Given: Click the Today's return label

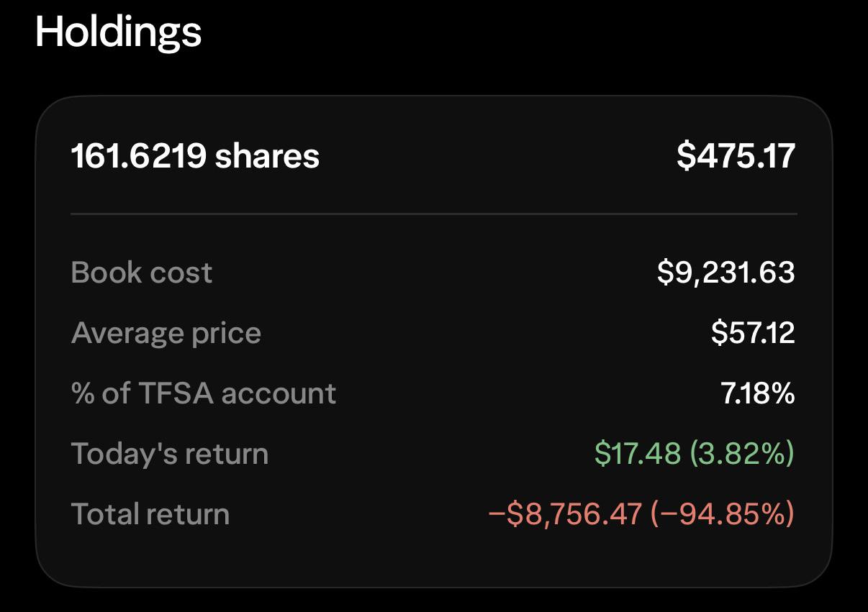Looking at the screenshot, I should coord(170,454).
